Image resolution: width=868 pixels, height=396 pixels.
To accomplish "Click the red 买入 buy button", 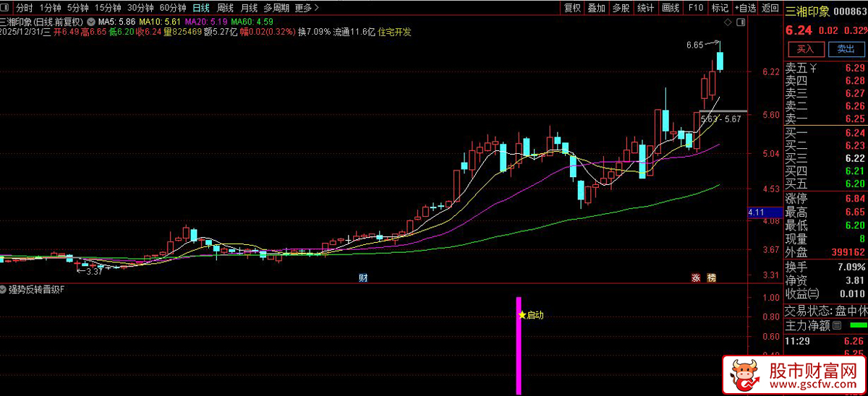I will pyautogui.click(x=805, y=49).
